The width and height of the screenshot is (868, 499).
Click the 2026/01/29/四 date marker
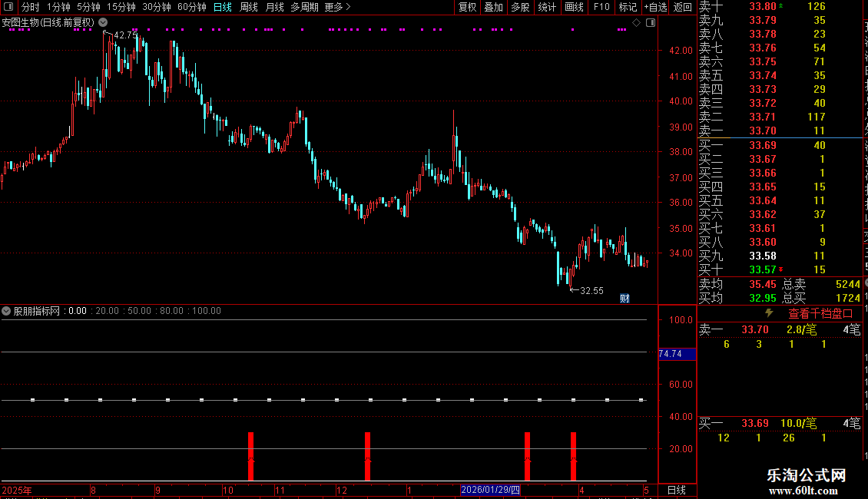click(x=491, y=490)
